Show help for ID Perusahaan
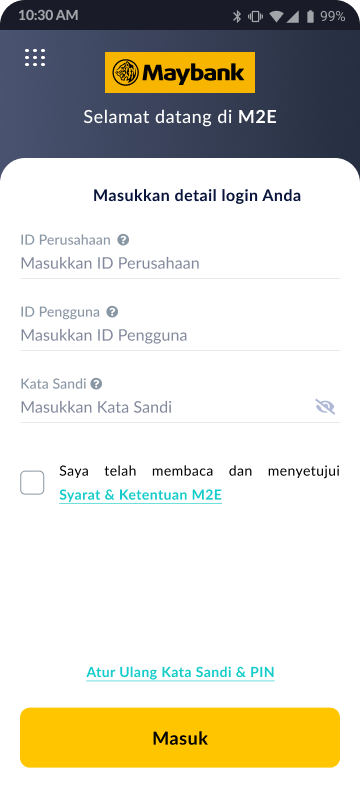 tap(123, 240)
